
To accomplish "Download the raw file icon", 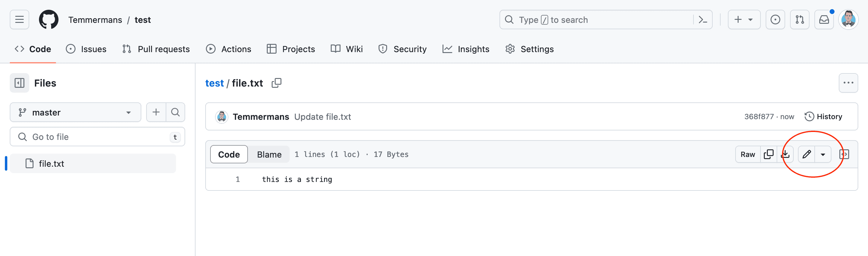I will pyautogui.click(x=785, y=155).
